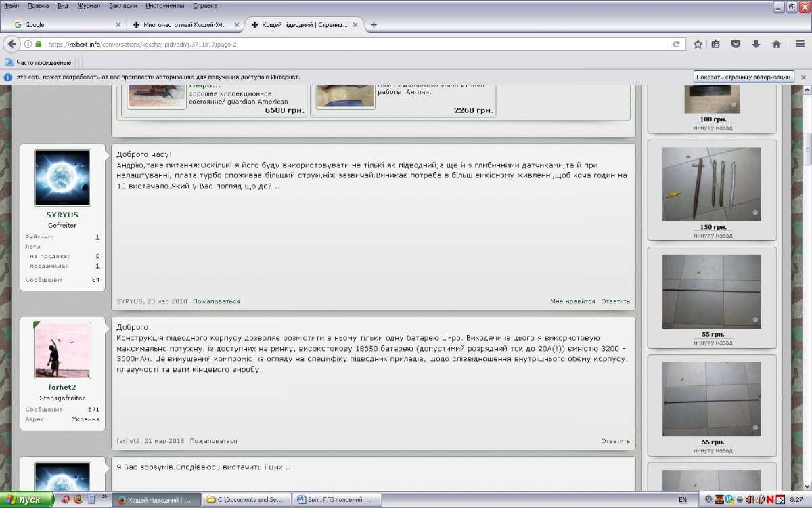Open the 150 грн. sidebar lot thumbnail
Screen dimensions: 812x508
coord(712,184)
